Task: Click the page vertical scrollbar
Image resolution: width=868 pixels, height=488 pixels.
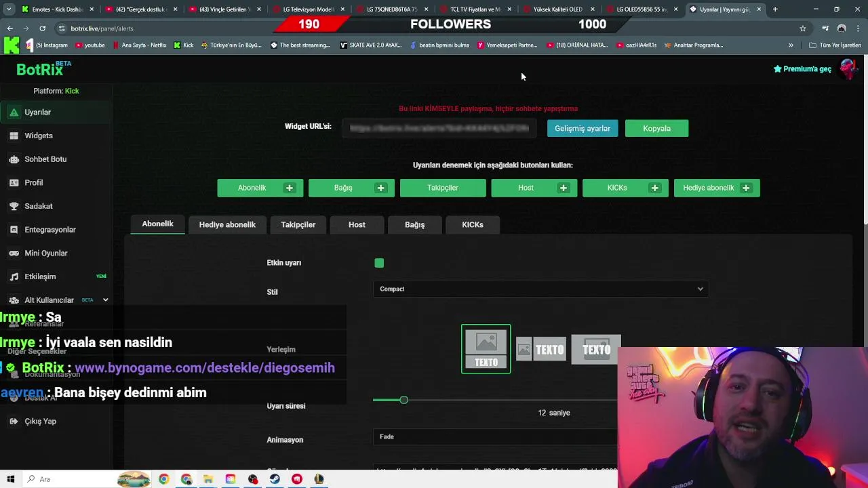Action: click(865, 141)
